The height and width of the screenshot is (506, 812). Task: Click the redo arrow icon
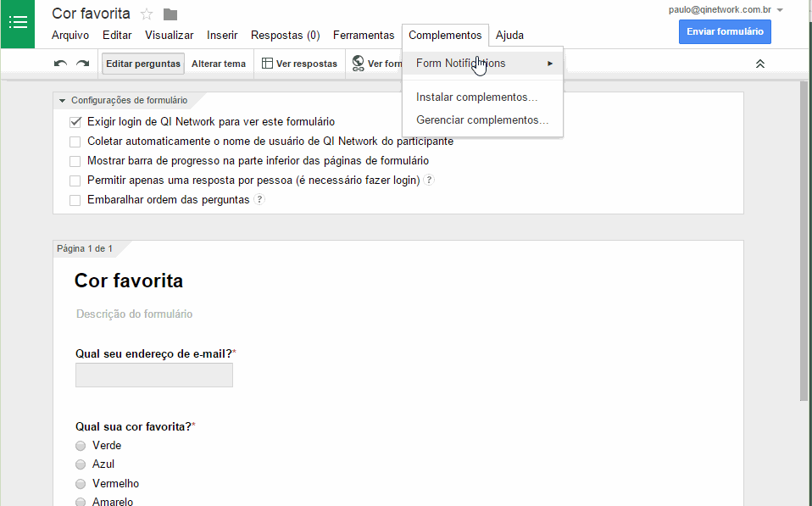82,64
